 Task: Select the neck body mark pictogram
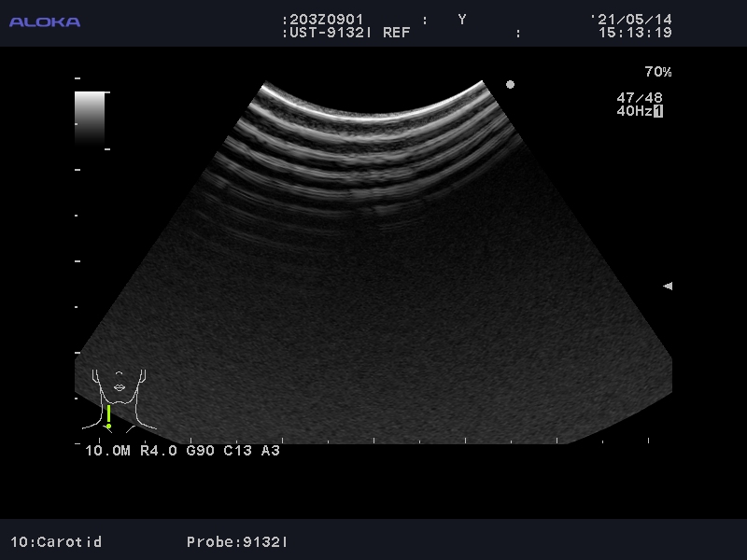click(x=120, y=397)
